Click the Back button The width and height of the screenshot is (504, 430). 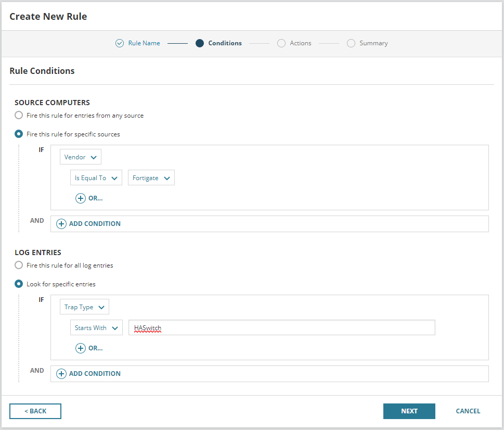point(35,411)
